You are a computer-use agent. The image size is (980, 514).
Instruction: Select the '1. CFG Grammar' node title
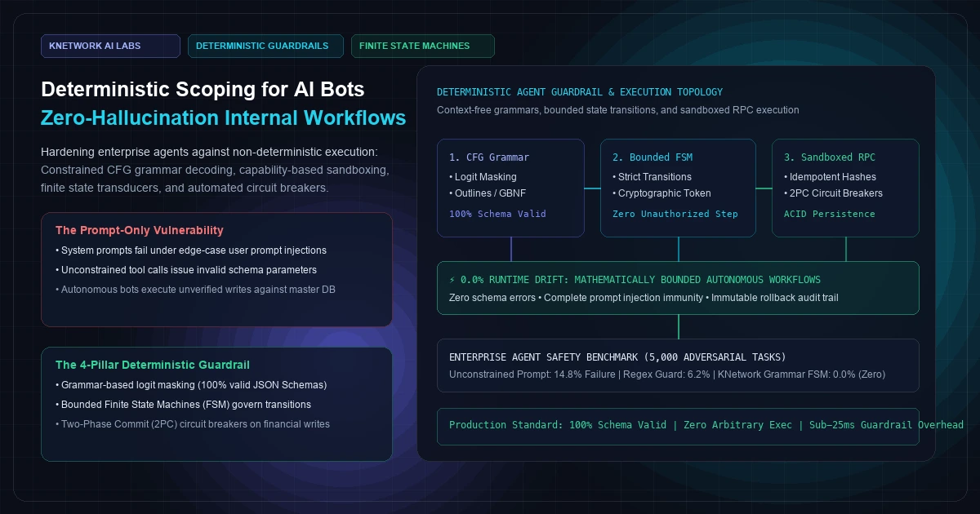[489, 157]
